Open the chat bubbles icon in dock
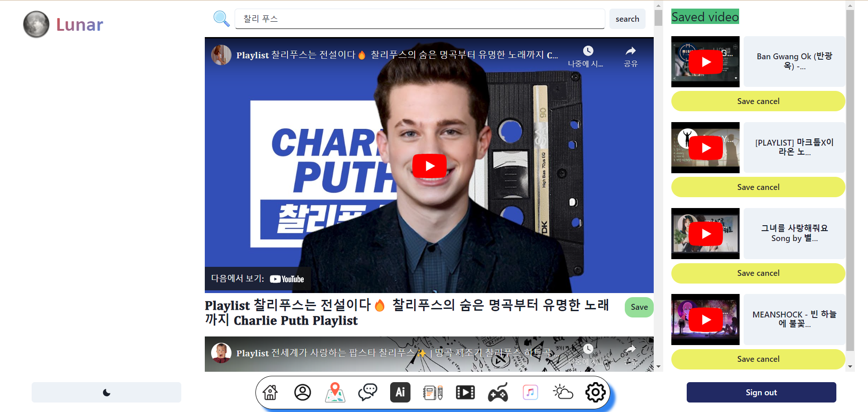The image size is (868, 412). pyautogui.click(x=368, y=392)
